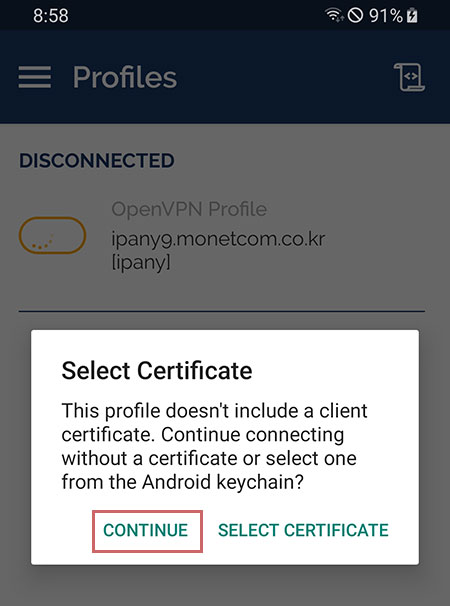Tap the 91% battery percentage text
The height and width of the screenshot is (606, 450).
tap(386, 16)
